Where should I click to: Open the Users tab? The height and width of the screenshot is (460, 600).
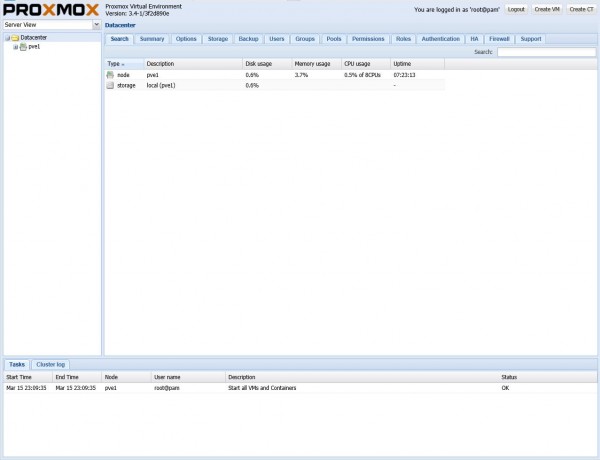pyautogui.click(x=277, y=39)
